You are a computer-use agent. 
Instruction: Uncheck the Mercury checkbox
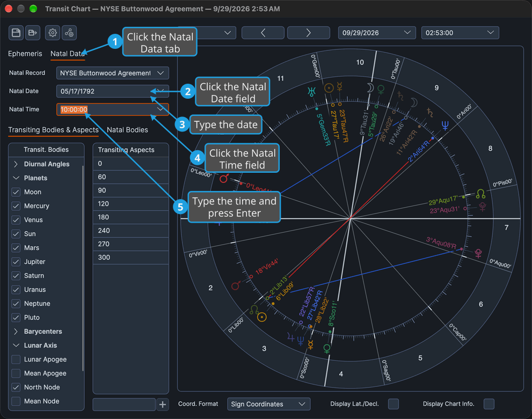tap(16, 206)
